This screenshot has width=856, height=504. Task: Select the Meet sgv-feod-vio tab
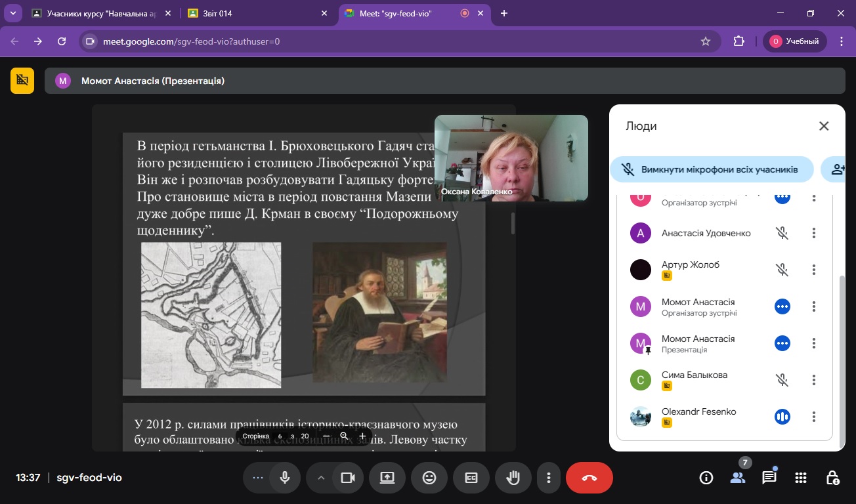click(416, 13)
